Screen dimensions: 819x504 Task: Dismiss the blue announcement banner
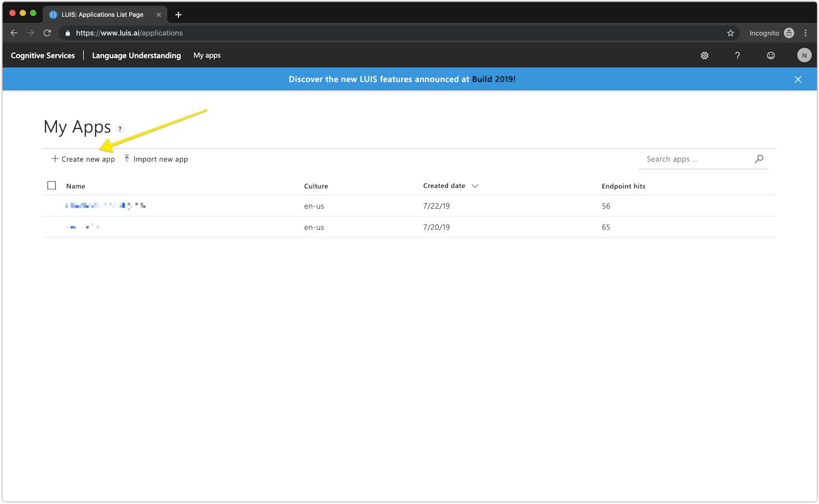pyautogui.click(x=798, y=79)
